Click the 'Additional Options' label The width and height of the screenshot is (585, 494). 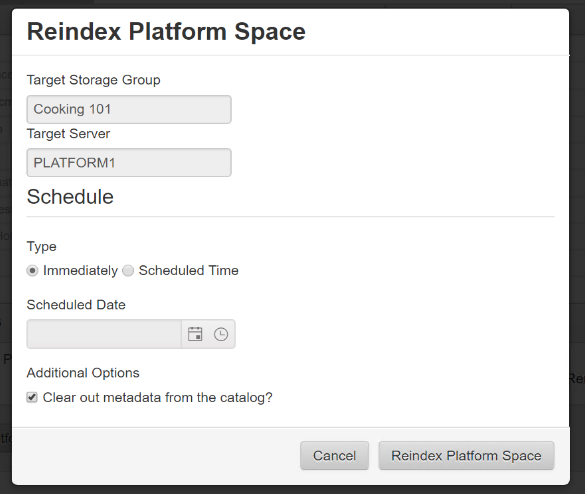(x=83, y=373)
